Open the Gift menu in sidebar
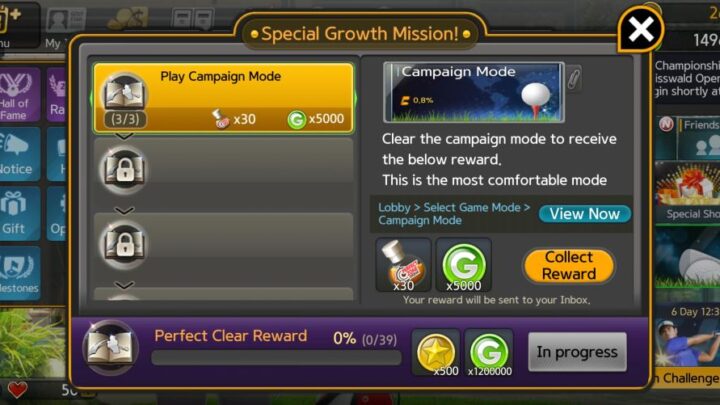Image resolution: width=720 pixels, height=405 pixels. 18,214
